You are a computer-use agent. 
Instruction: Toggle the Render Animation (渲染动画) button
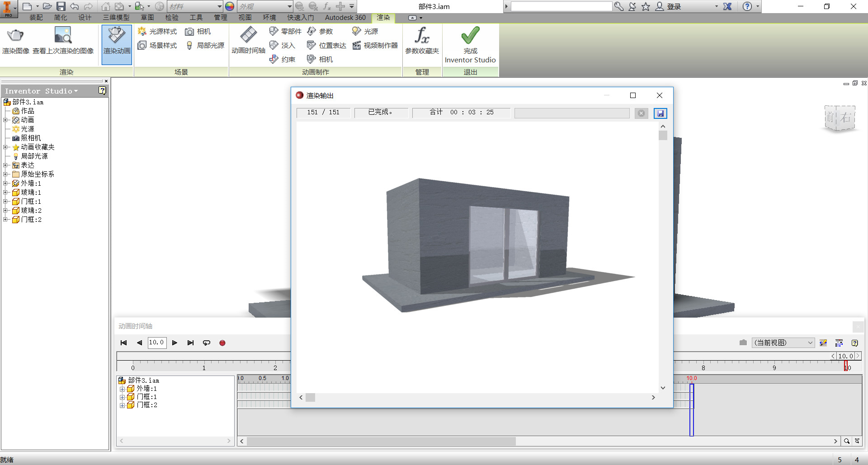pos(117,45)
